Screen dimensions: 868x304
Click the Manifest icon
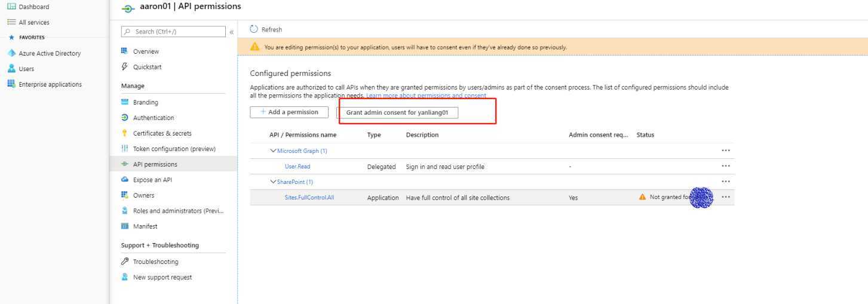tap(125, 226)
